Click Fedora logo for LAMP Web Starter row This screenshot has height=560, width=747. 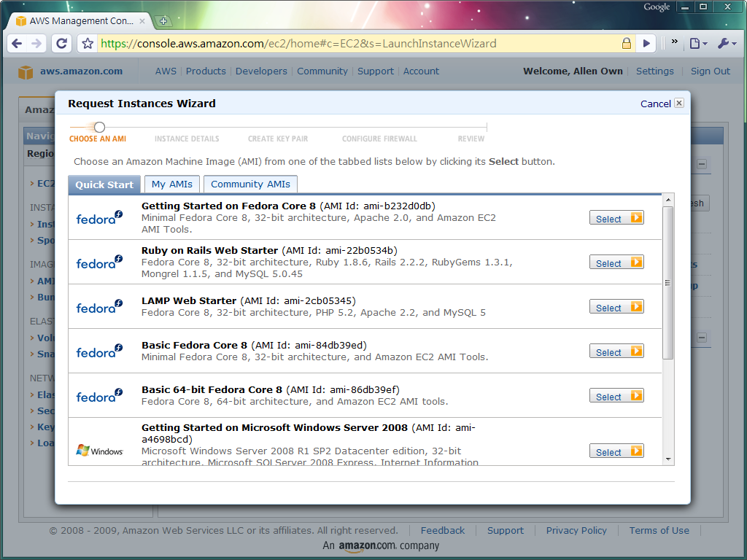click(99, 307)
